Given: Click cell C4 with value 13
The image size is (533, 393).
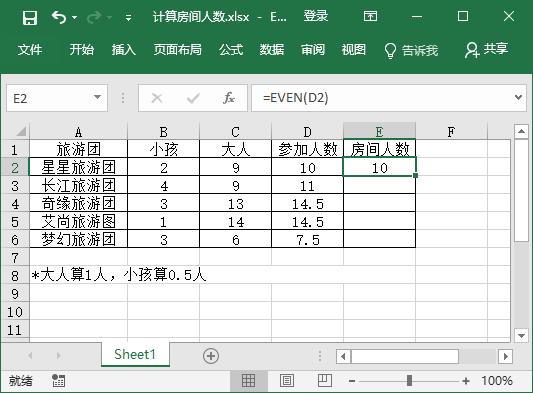Looking at the screenshot, I should pyautogui.click(x=235, y=203).
